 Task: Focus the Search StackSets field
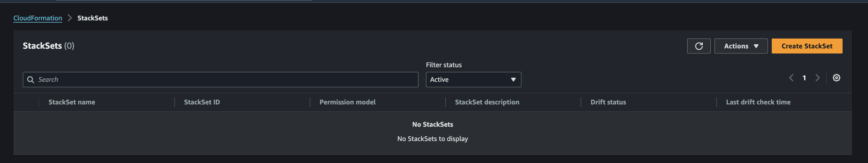pyautogui.click(x=220, y=80)
